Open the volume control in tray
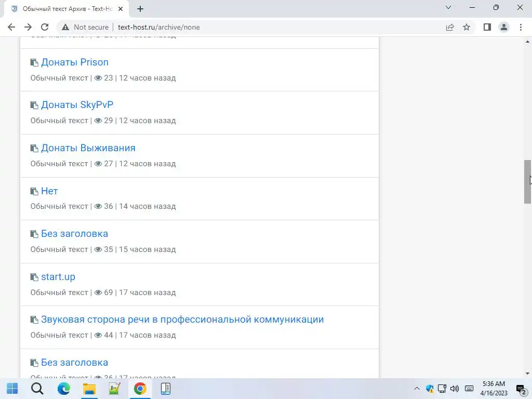 tap(455, 389)
